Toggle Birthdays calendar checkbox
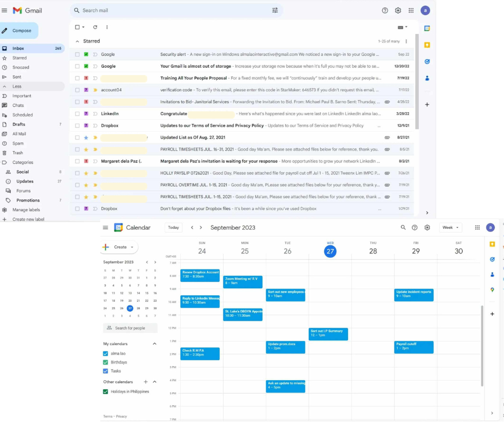Viewport: 504px width, 423px height. 106,362
